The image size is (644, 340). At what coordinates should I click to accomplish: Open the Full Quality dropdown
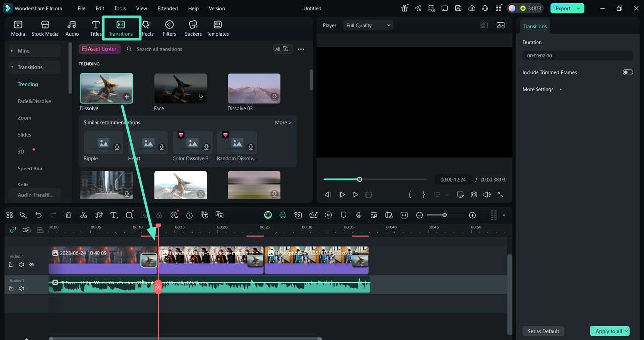368,25
